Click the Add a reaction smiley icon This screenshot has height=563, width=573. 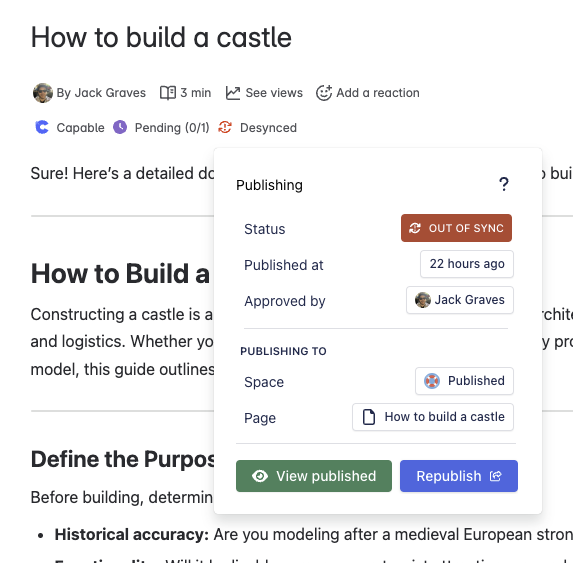click(x=324, y=93)
